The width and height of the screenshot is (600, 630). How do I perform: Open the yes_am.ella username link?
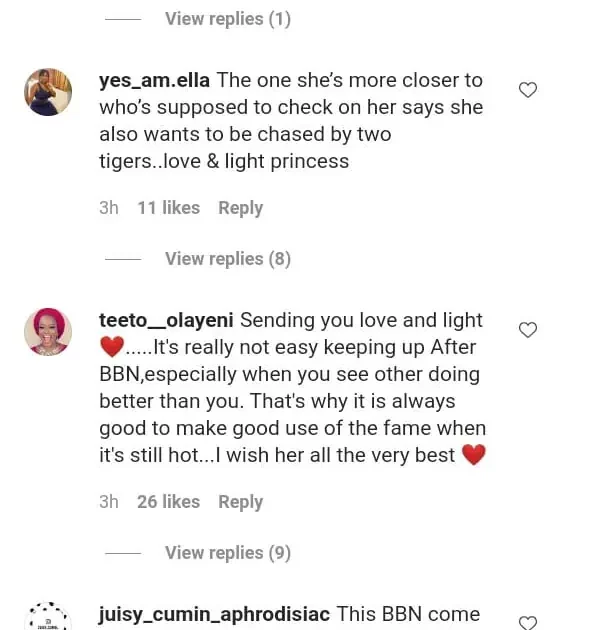click(x=154, y=80)
